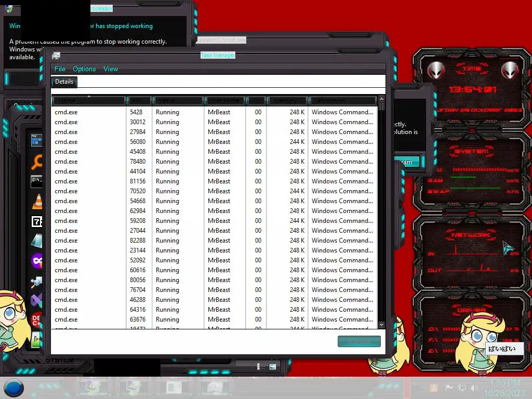Select the process with PID 81156
Screen dimensions: 532x399
coord(214,181)
